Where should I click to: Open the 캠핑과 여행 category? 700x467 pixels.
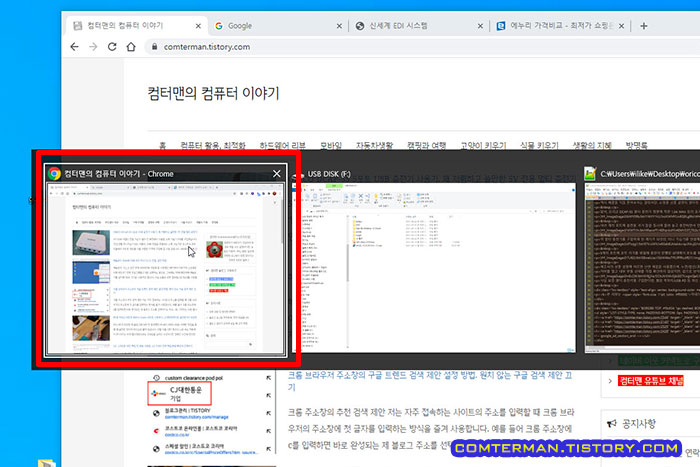(x=427, y=146)
